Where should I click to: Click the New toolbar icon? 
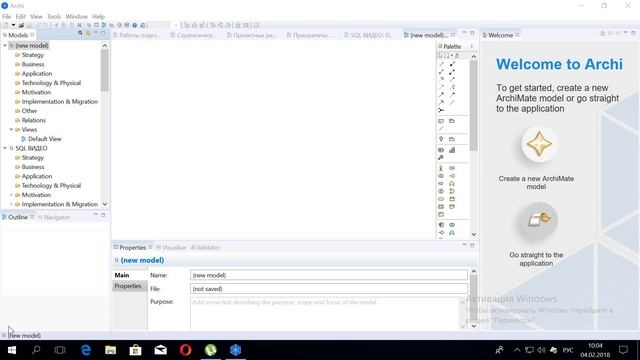click(6, 25)
